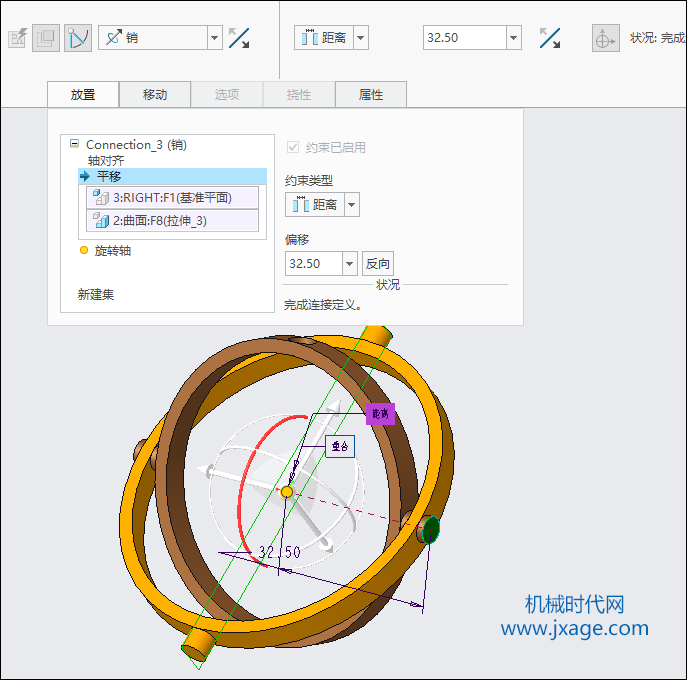Open the Pin connection type combo box
Screen dimensions: 687x680
160,38
